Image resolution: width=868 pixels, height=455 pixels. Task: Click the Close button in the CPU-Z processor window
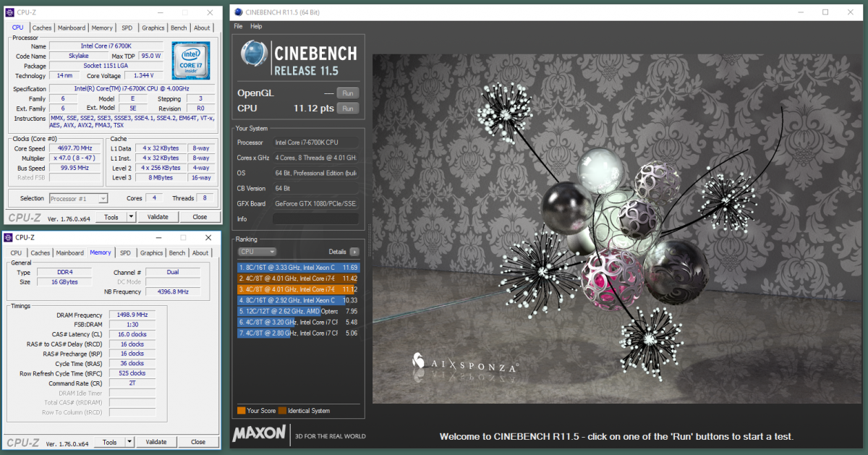(x=200, y=217)
